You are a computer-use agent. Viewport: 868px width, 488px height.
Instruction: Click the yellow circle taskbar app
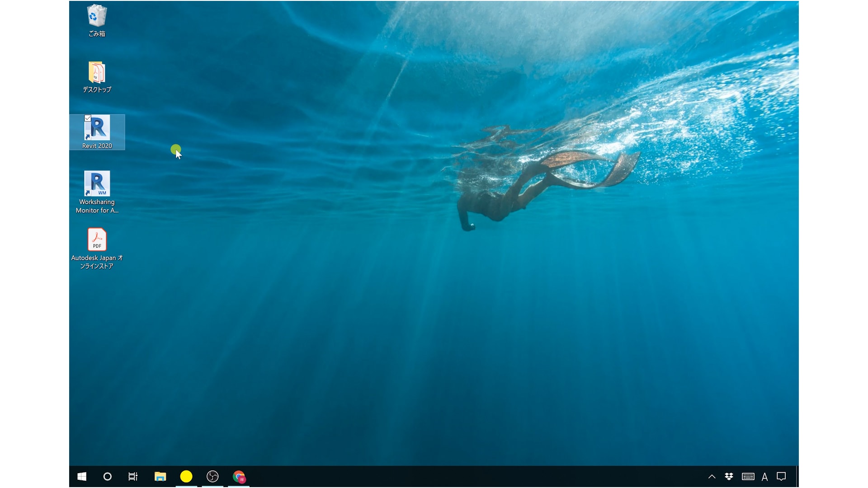click(186, 476)
